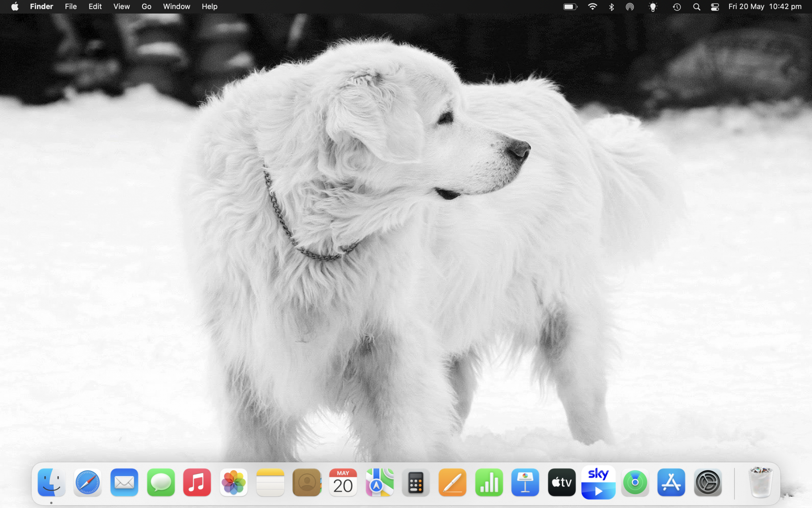The width and height of the screenshot is (812, 508).
Task: Launch Keynote from the Dock
Action: 525,482
